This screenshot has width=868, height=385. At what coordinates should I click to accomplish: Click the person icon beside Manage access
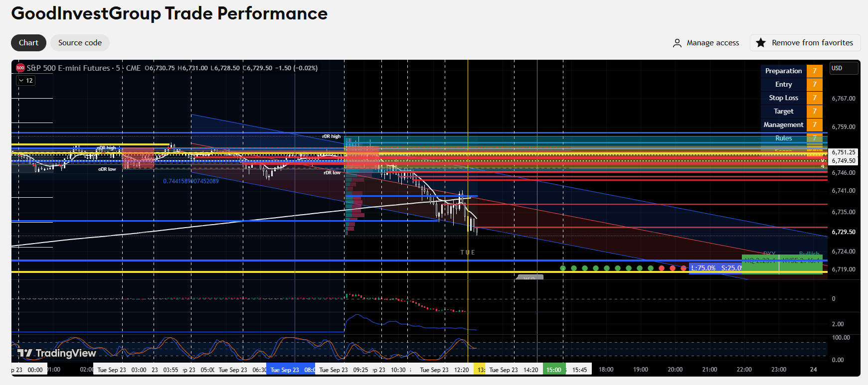point(677,43)
